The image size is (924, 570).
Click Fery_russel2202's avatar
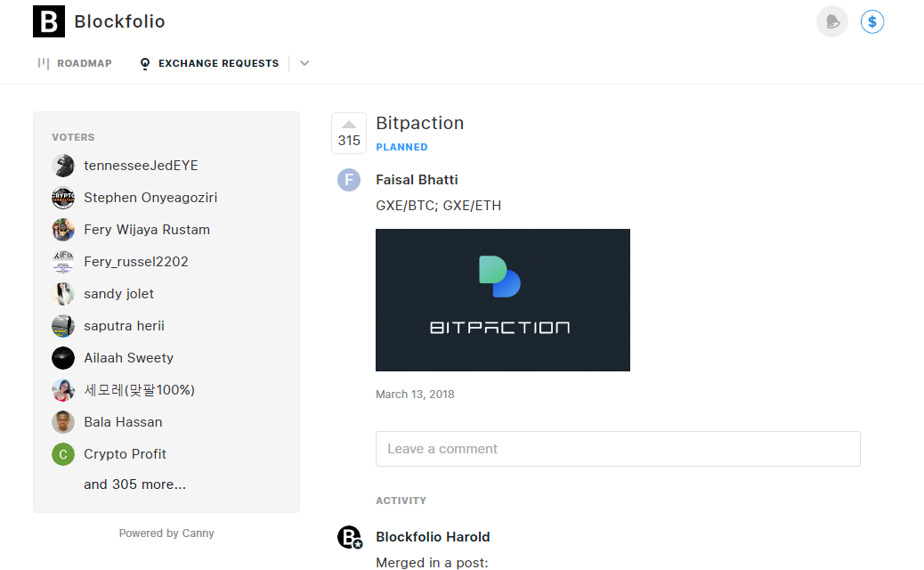click(x=63, y=262)
